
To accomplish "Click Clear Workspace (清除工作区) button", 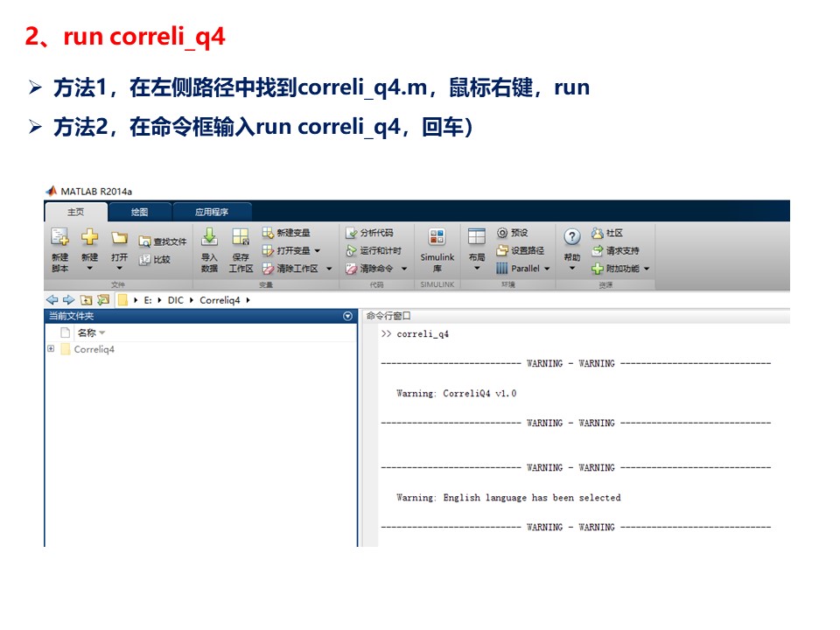I will 290,269.
